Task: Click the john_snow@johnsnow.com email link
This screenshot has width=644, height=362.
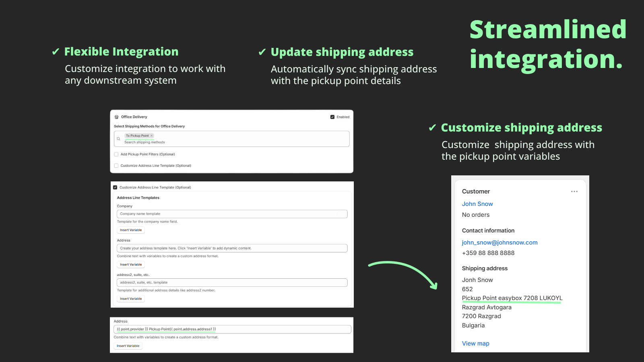Action: [x=500, y=243]
